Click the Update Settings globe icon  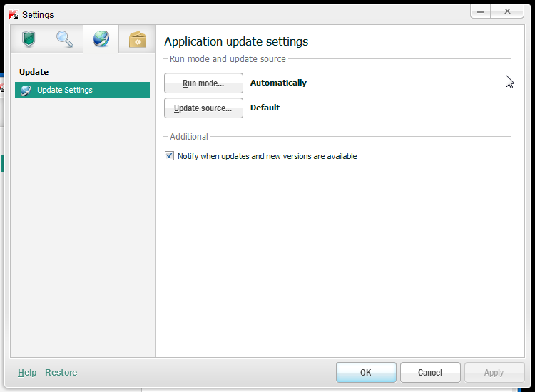click(26, 90)
